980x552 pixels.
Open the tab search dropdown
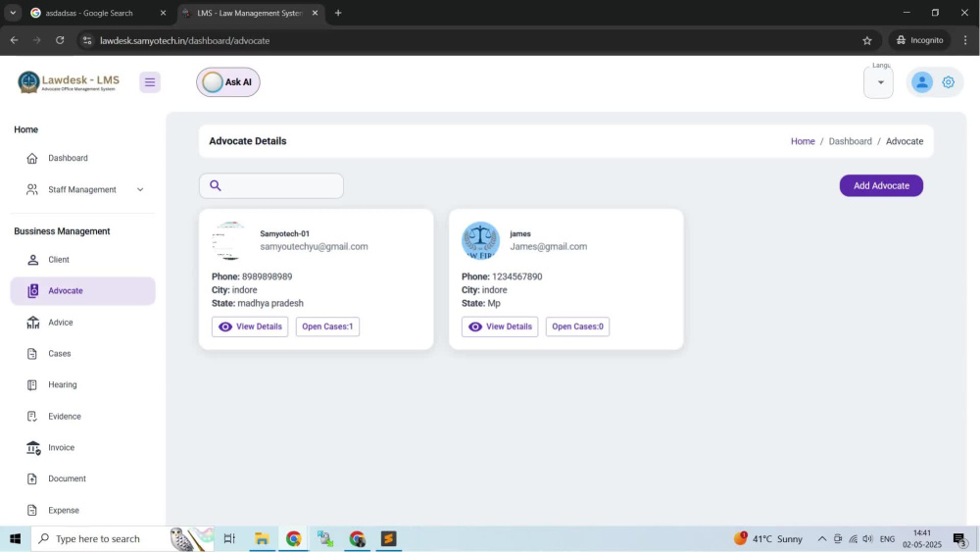pyautogui.click(x=13, y=13)
